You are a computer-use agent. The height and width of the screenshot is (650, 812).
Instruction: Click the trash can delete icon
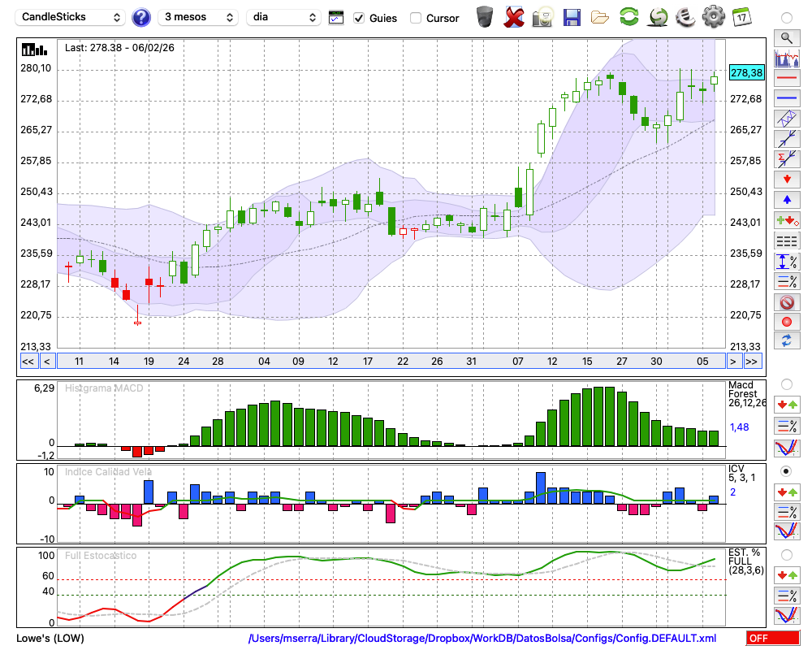(485, 17)
